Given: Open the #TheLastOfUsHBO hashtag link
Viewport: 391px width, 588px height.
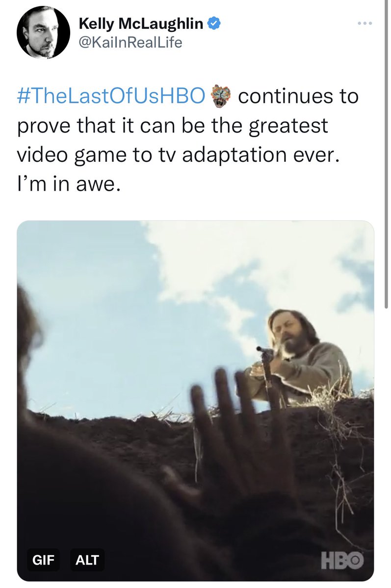Looking at the screenshot, I should tap(111, 97).
